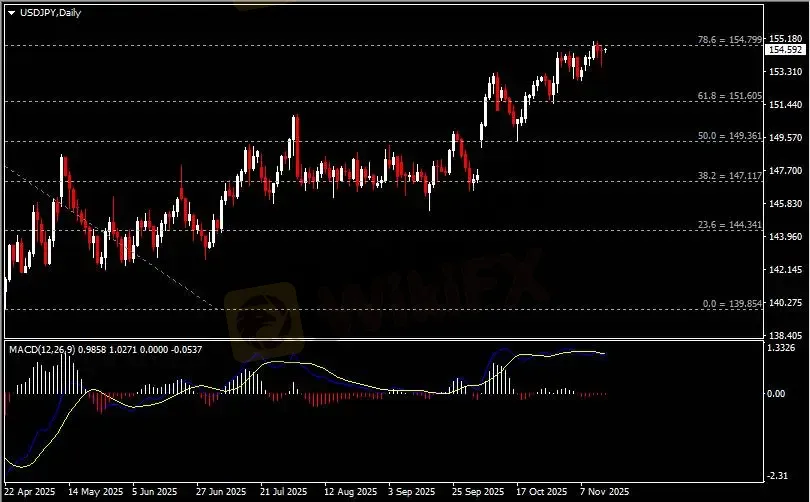Screen dimensions: 810x502
Task: Click the USDJPY,Daily chart title
Action: [x=48, y=12]
